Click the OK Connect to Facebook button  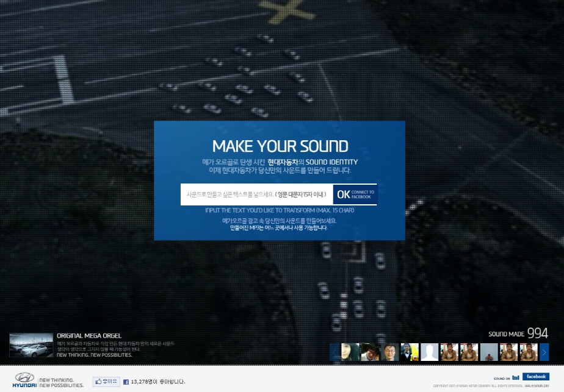pyautogui.click(x=355, y=194)
